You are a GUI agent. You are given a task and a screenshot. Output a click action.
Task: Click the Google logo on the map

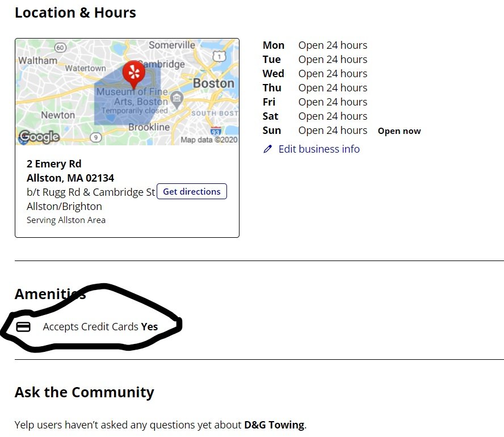39,136
